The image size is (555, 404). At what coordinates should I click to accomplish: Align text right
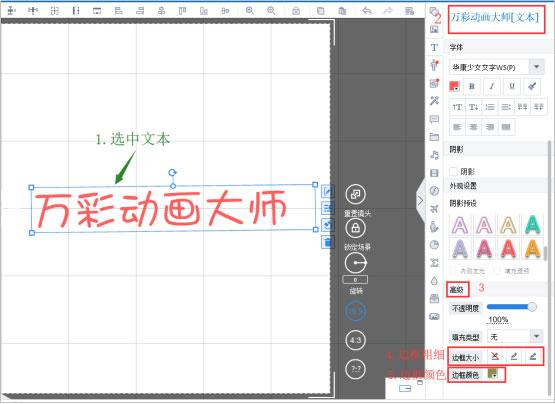[490, 127]
